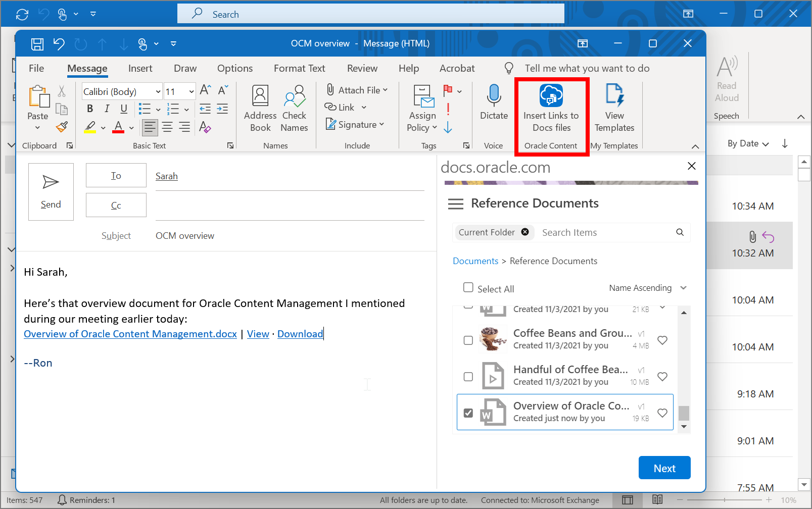Image resolution: width=812 pixels, height=509 pixels.
Task: Switch to the Insert tab
Action: [x=140, y=69]
